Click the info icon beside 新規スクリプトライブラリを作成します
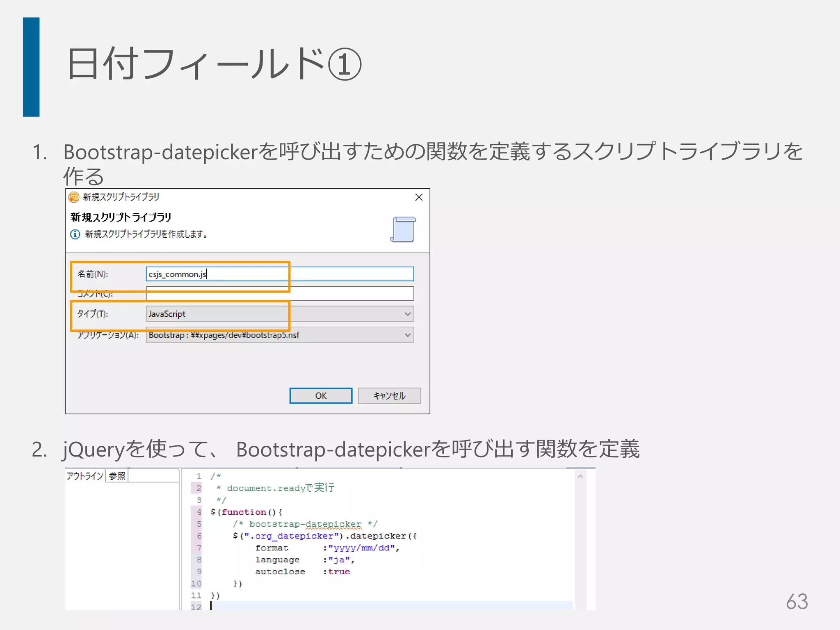Image resolution: width=840 pixels, height=630 pixels. 75,234
